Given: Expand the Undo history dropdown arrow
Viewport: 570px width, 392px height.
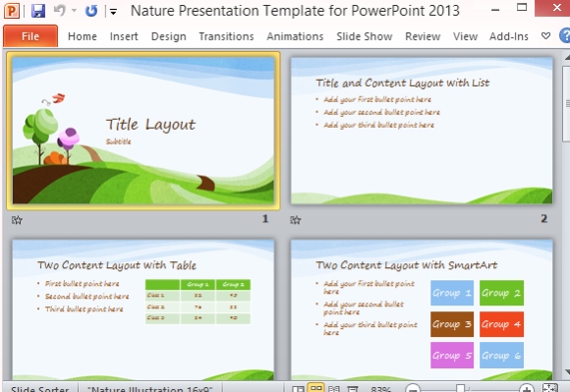Looking at the screenshot, I should (74, 11).
